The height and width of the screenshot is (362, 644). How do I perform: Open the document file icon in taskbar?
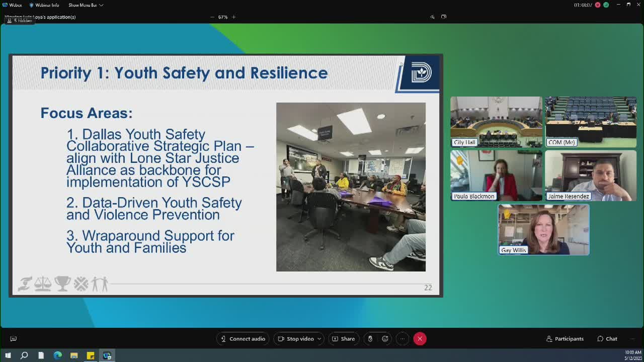point(41,355)
